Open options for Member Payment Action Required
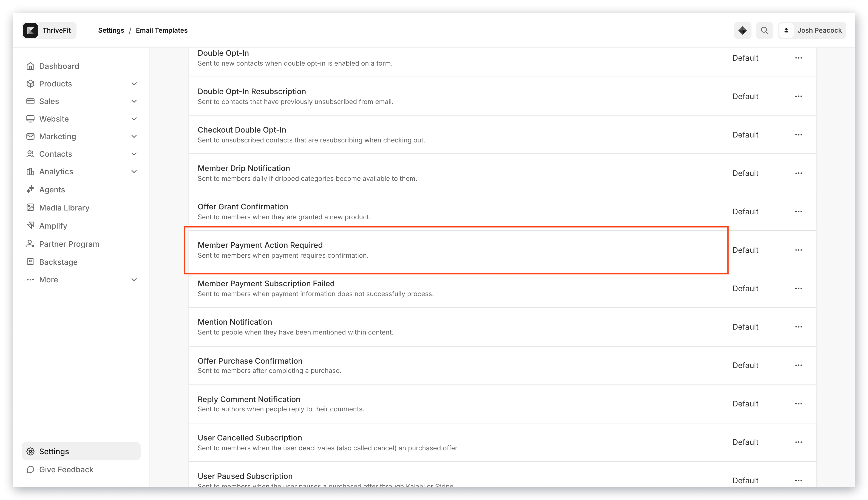The height and width of the screenshot is (500, 868). [798, 250]
